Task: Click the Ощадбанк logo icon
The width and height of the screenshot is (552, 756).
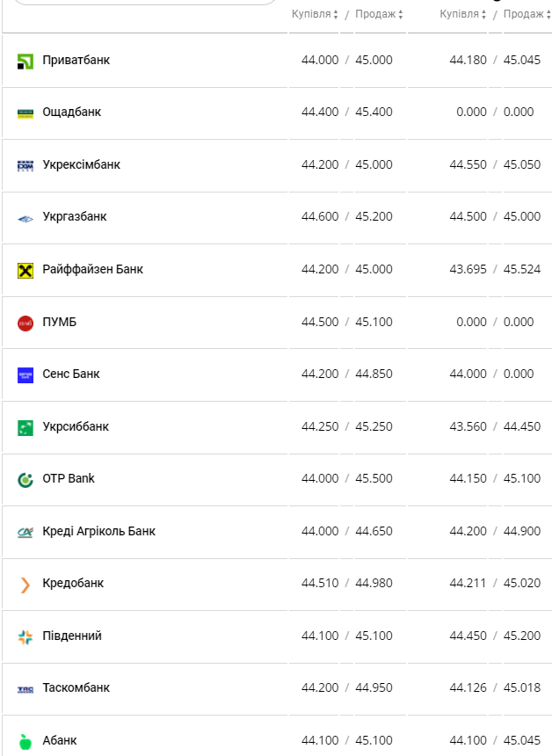Action: [25, 113]
